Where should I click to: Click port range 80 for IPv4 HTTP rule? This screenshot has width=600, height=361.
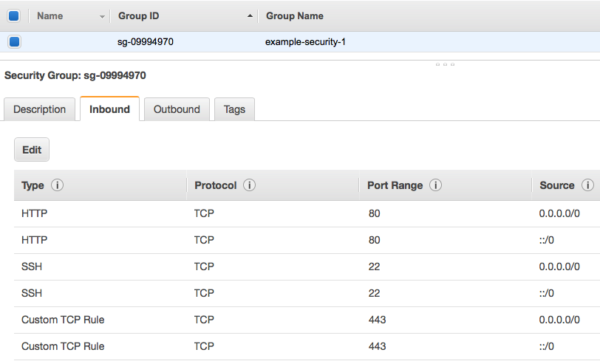point(374,214)
